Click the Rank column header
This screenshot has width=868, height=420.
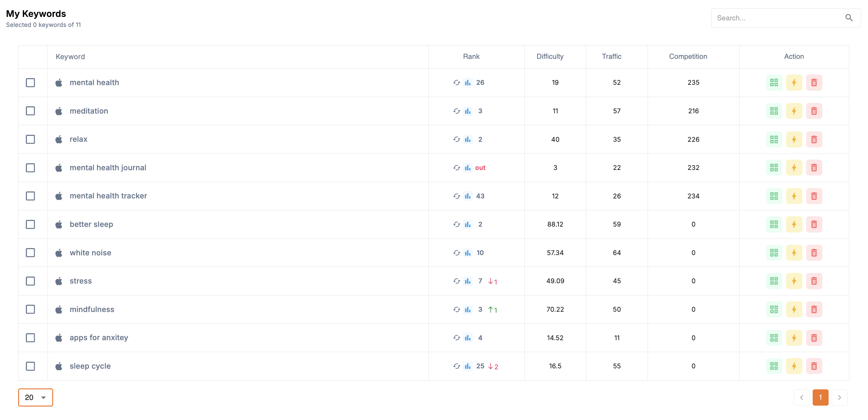pos(471,56)
